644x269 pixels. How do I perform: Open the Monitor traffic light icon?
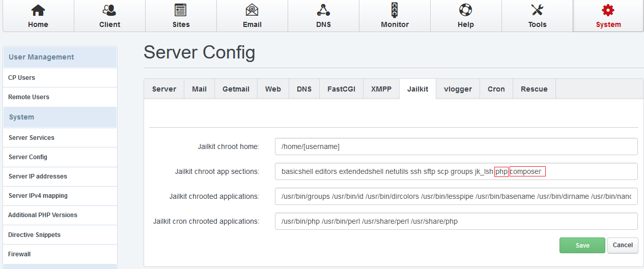click(395, 10)
